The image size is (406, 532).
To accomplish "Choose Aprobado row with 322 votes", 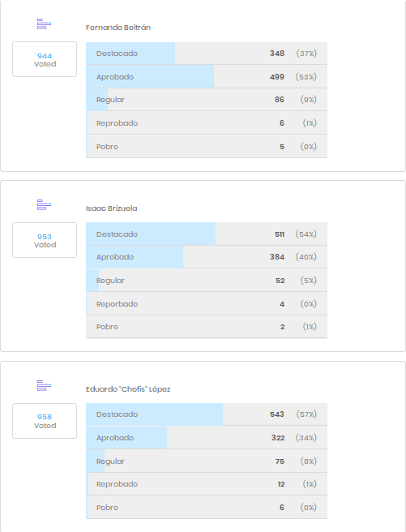I will (207, 438).
